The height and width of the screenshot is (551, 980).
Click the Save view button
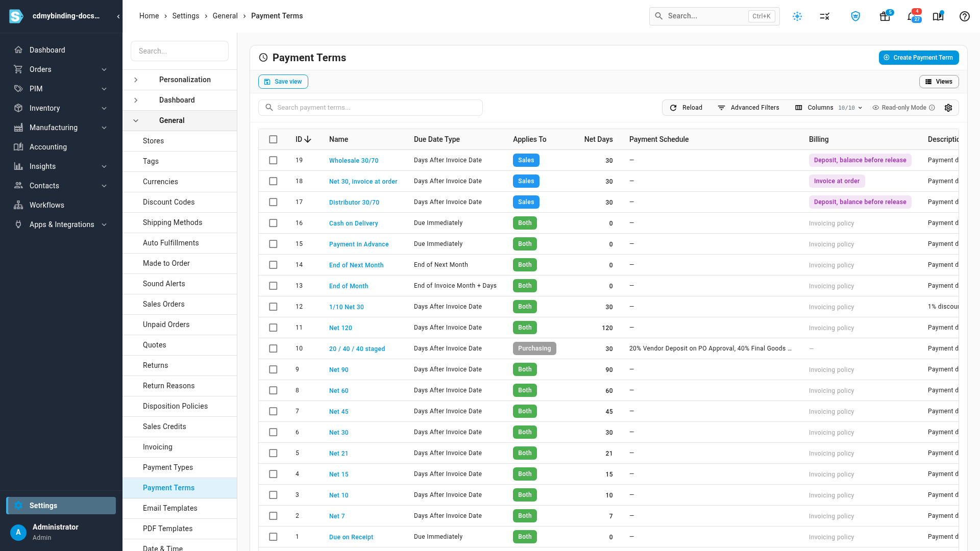point(283,82)
